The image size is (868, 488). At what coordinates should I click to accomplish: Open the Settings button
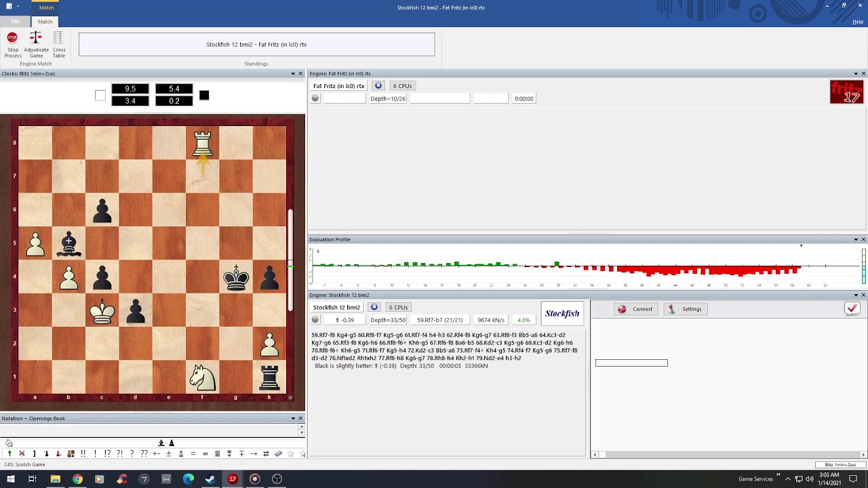tap(686, 309)
